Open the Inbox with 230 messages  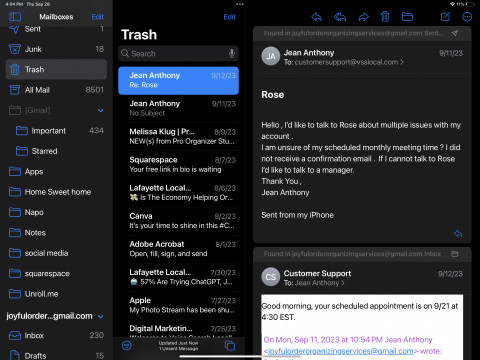pos(56,335)
